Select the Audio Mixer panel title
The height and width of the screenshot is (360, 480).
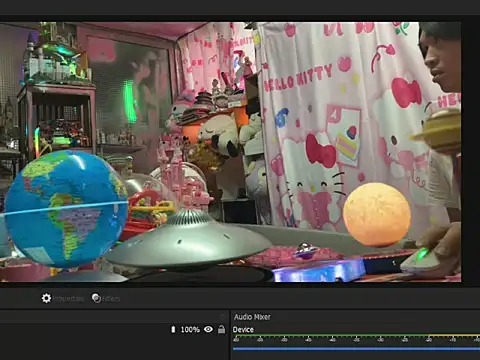252,317
